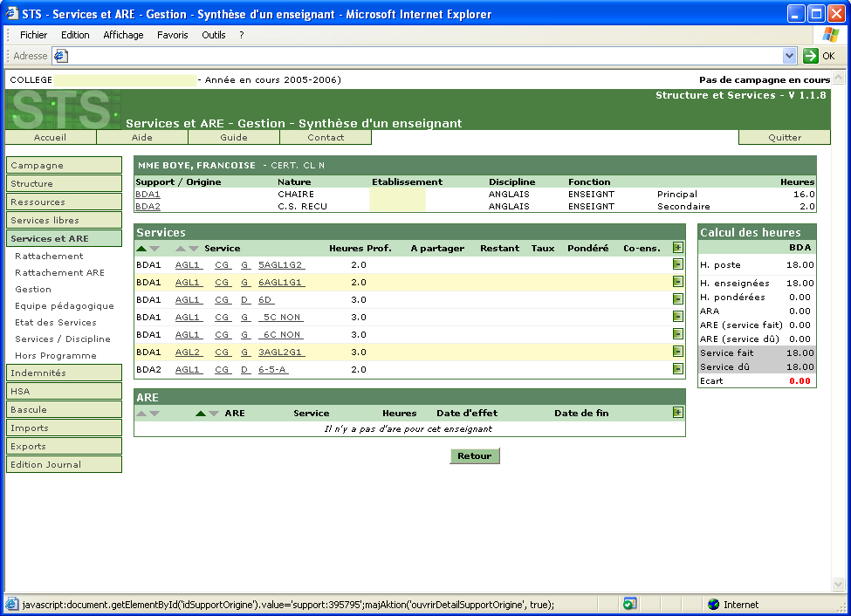Image resolution: width=851 pixels, height=616 pixels.
Task: Click the page icon in the address bar
Action: (x=61, y=55)
